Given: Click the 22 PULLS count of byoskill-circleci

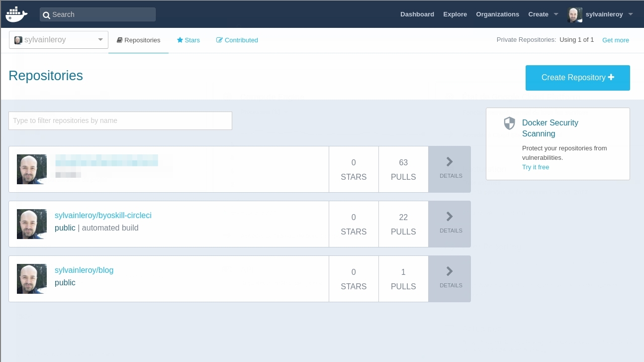Looking at the screenshot, I should (403, 224).
